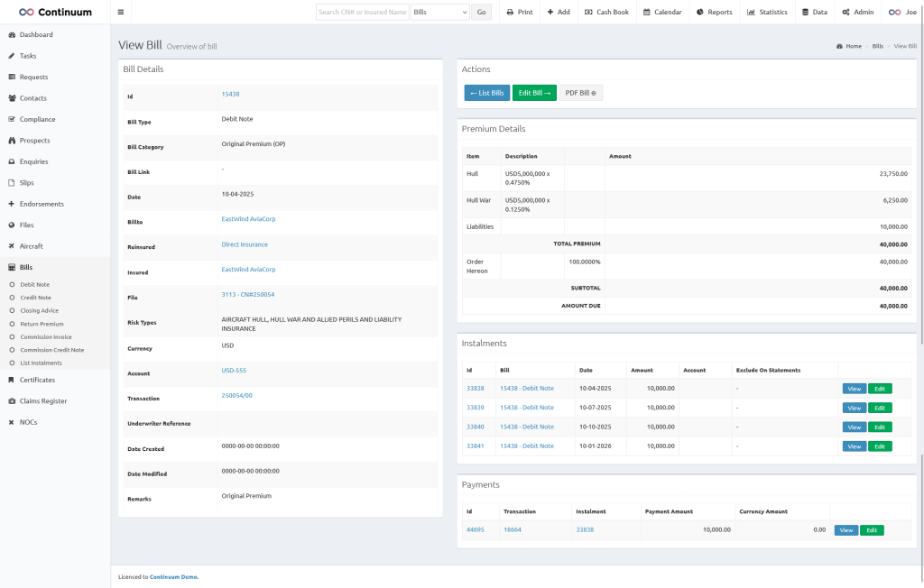
Task: Open Credit Note under Bills
Action: point(35,298)
